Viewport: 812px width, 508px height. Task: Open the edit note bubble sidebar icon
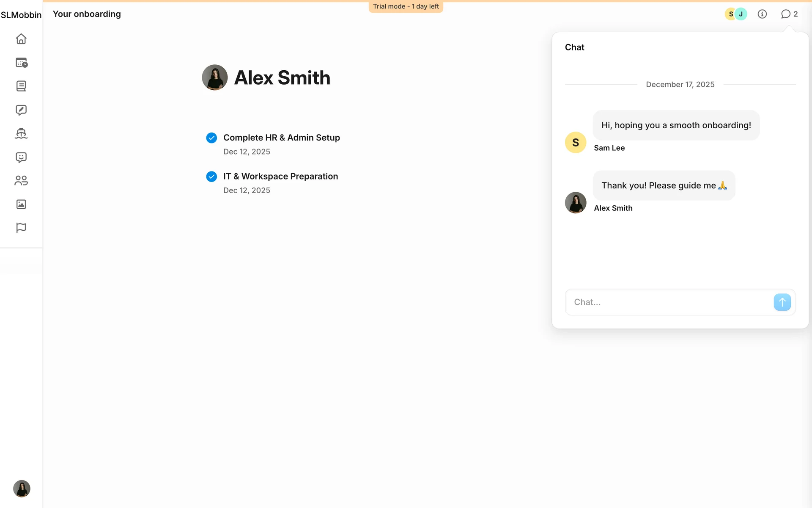pos(21,110)
